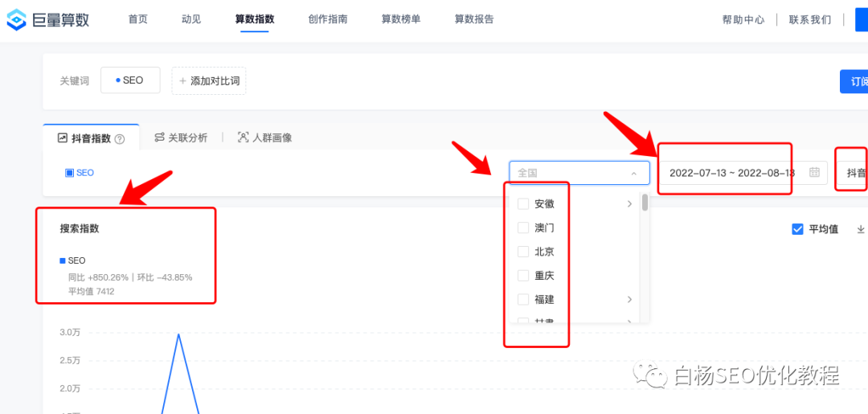Uncheck the 平均值 checkbox
Image resolution: width=868 pixels, height=414 pixels.
pos(797,229)
